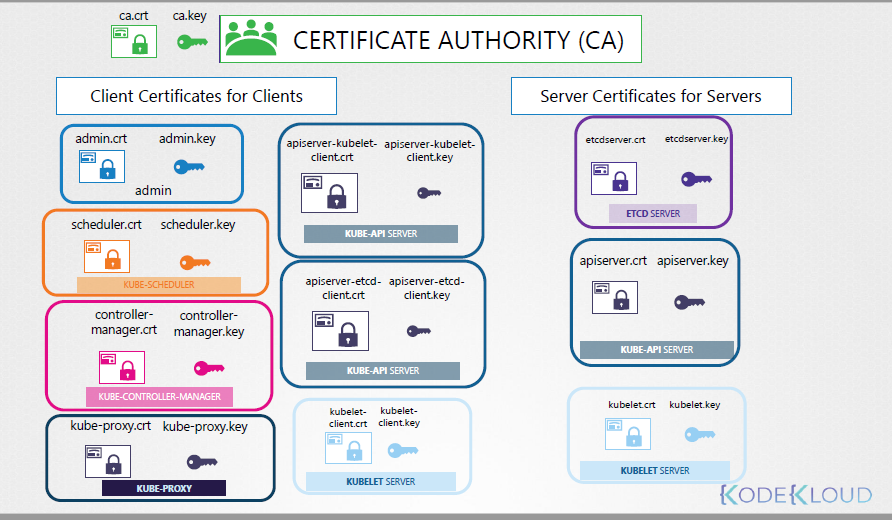Select the admin.crt text label

101,138
